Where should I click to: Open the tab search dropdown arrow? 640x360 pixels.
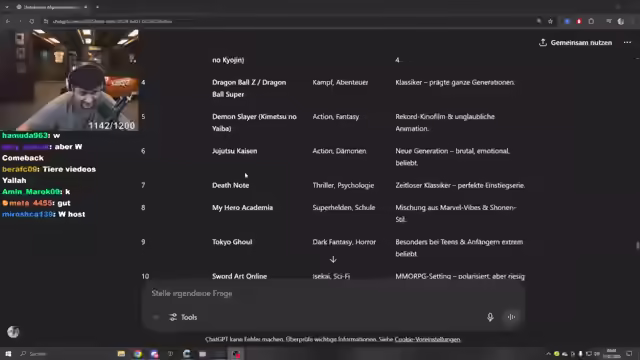click(7, 7)
